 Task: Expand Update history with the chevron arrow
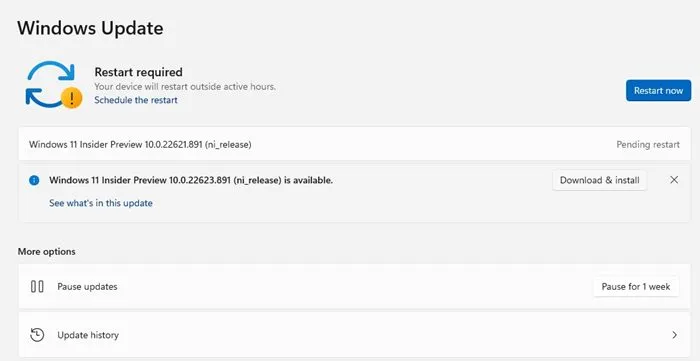pos(675,335)
